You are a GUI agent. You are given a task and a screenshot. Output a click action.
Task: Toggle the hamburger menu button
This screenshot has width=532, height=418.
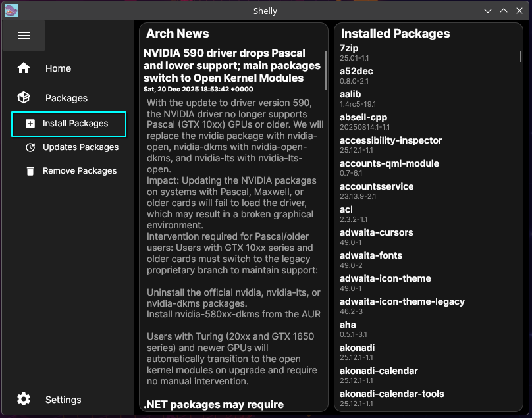[x=24, y=36]
